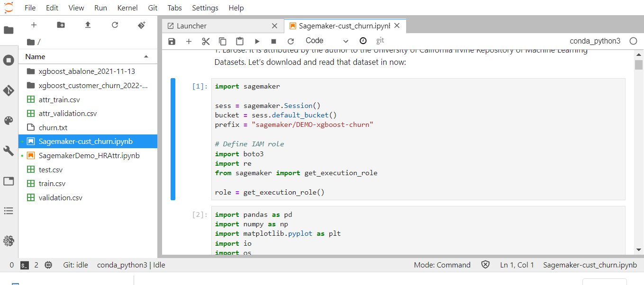Click the kernel busy indicator circle
This screenshot has height=285, width=644.
[x=634, y=41]
